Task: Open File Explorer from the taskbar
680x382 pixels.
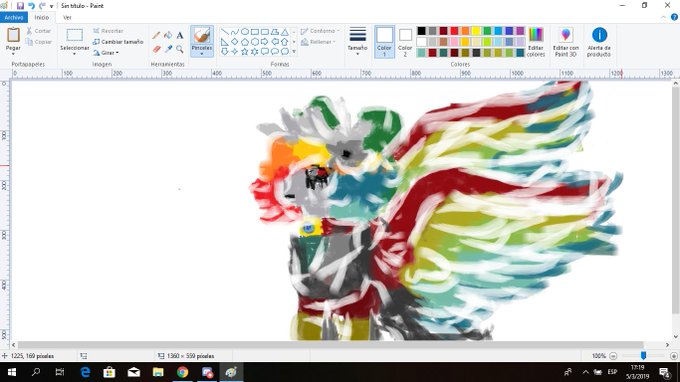Action: point(158,372)
